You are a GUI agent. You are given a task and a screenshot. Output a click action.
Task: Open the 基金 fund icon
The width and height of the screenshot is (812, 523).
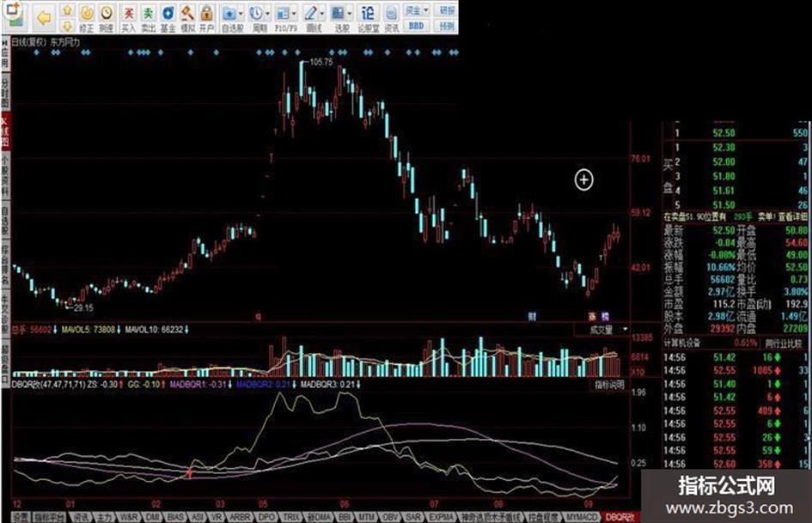tap(168, 18)
